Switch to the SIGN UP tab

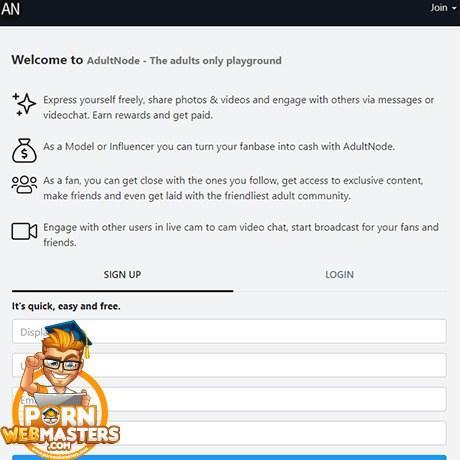pos(122,275)
